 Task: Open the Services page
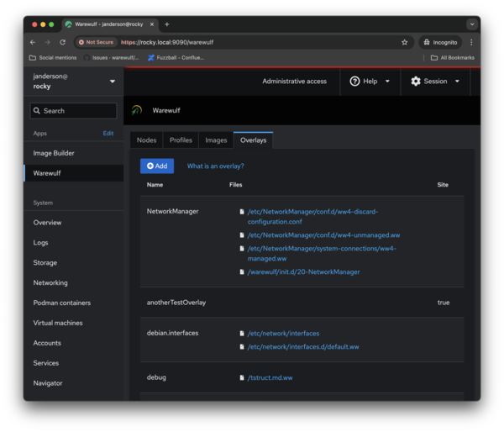pos(74,363)
